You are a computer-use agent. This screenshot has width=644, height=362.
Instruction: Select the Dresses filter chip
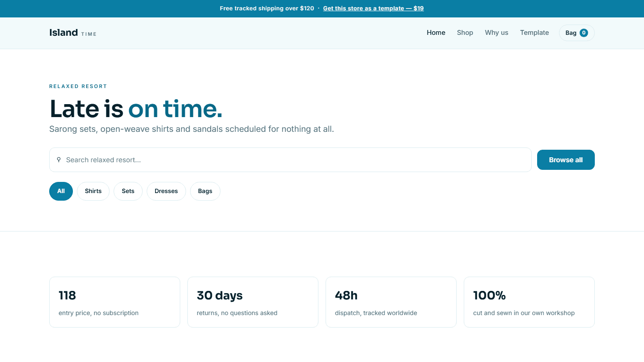click(x=166, y=191)
